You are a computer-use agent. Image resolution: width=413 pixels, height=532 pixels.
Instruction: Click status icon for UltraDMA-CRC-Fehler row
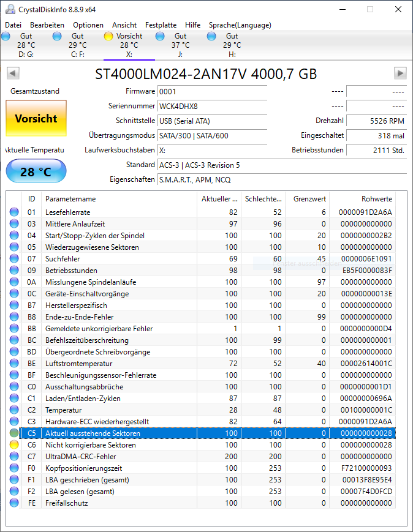click(x=14, y=456)
